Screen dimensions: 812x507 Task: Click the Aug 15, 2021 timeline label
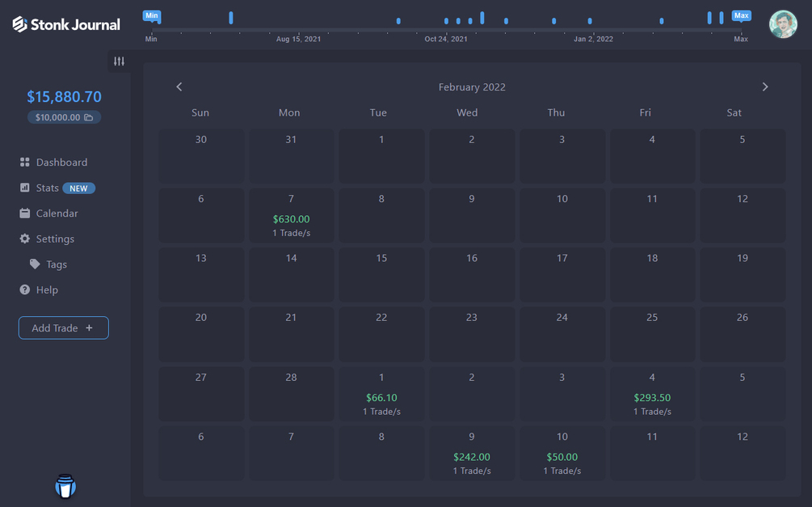pos(298,39)
